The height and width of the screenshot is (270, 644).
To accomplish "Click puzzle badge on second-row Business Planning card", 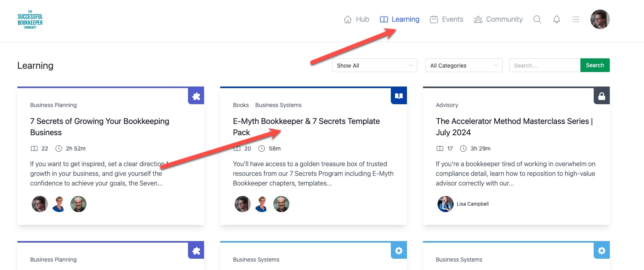I will click(196, 251).
